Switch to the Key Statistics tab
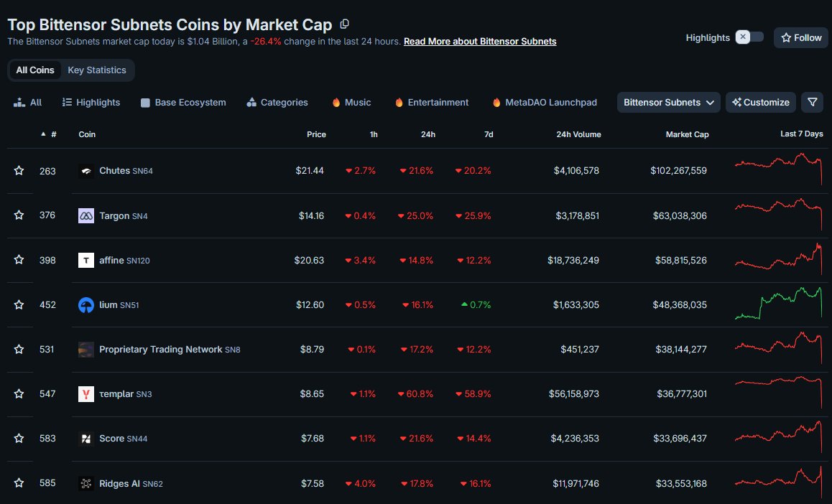Image resolution: width=832 pixels, height=504 pixels. (97, 70)
